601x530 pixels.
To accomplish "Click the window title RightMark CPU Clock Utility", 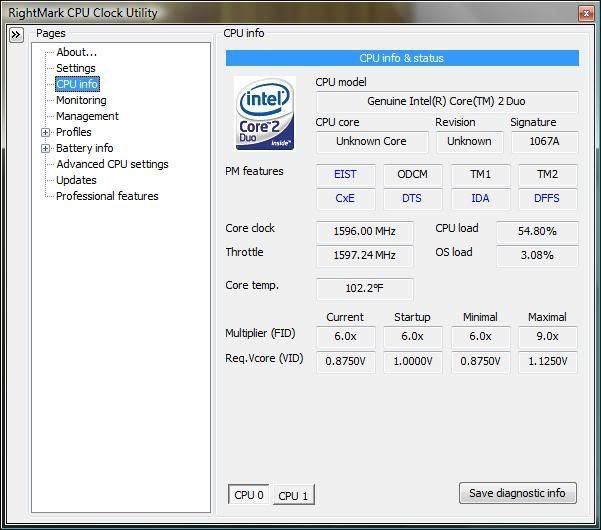I will tap(83, 13).
